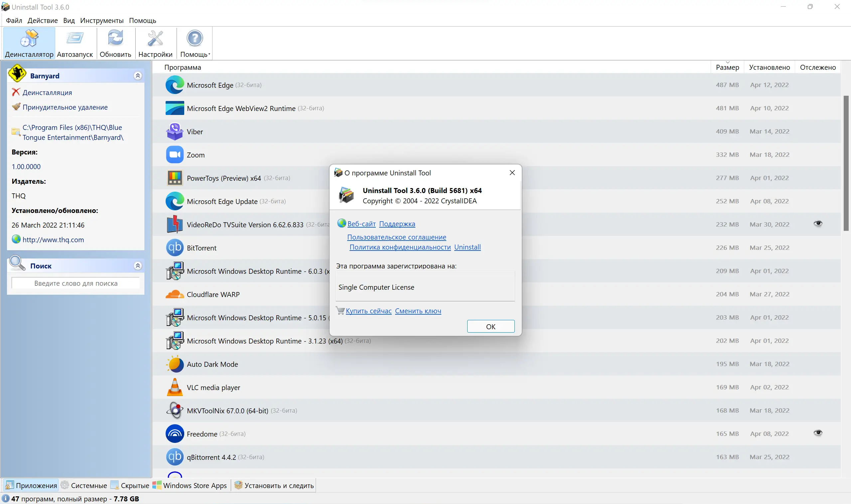
Task: Click the red X Деинсталляция icon
Action: click(x=16, y=92)
